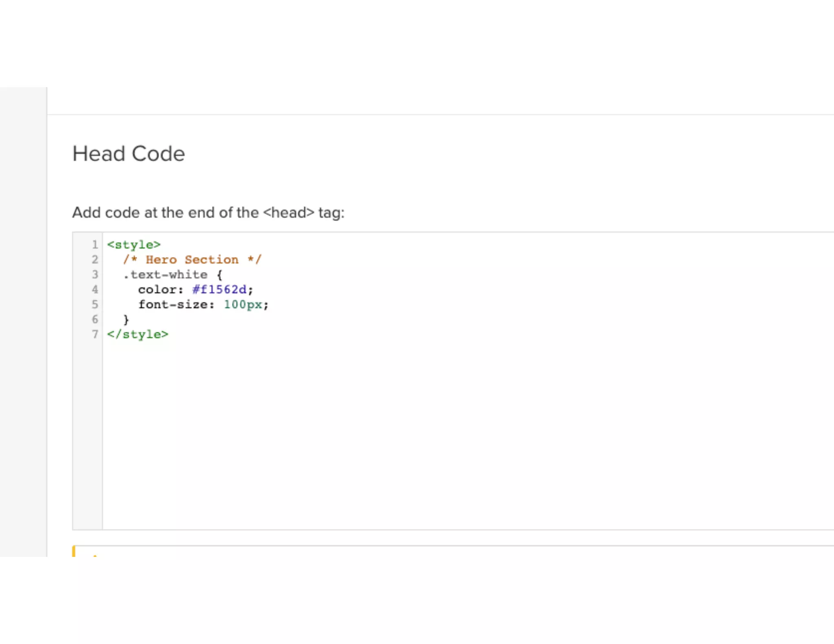Click line number 2 in gutter
The image size is (834, 644).
tap(95, 260)
